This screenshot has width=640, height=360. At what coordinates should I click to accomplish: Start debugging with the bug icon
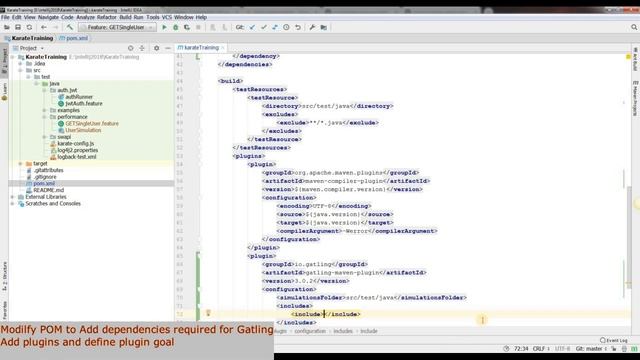[x=176, y=27]
